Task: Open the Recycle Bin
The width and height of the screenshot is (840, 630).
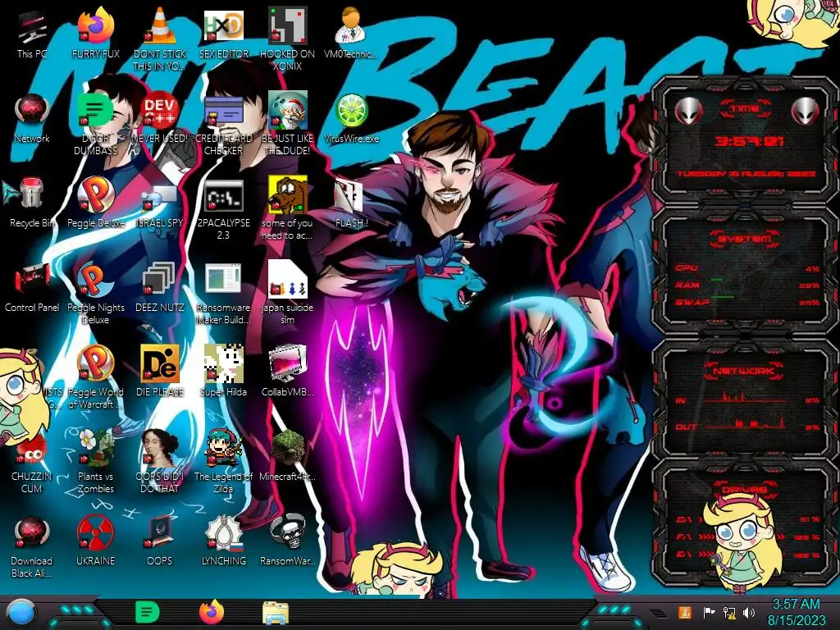Action: tap(32, 203)
